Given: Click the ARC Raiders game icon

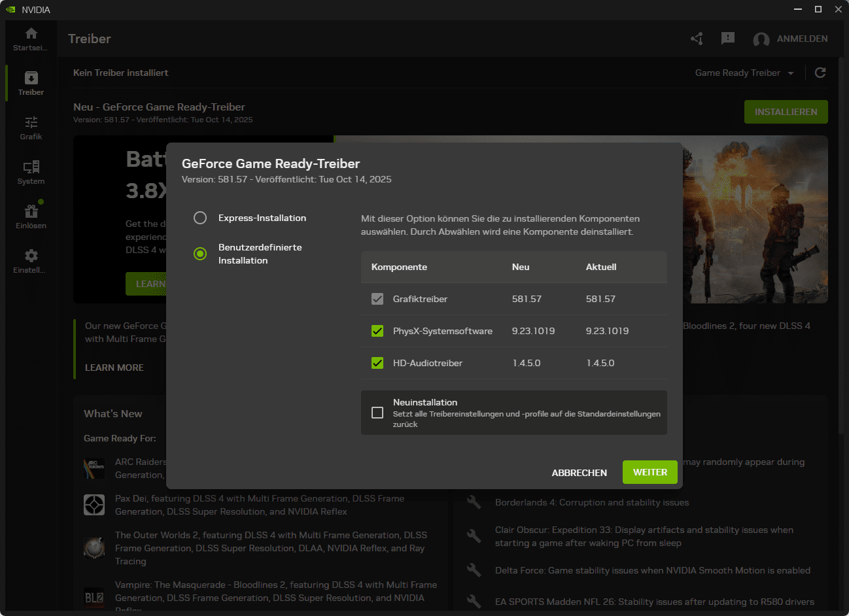Looking at the screenshot, I should point(94,468).
